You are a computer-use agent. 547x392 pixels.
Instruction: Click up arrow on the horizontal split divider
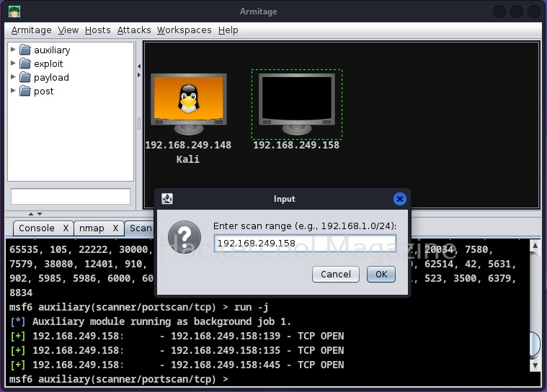coord(31,214)
